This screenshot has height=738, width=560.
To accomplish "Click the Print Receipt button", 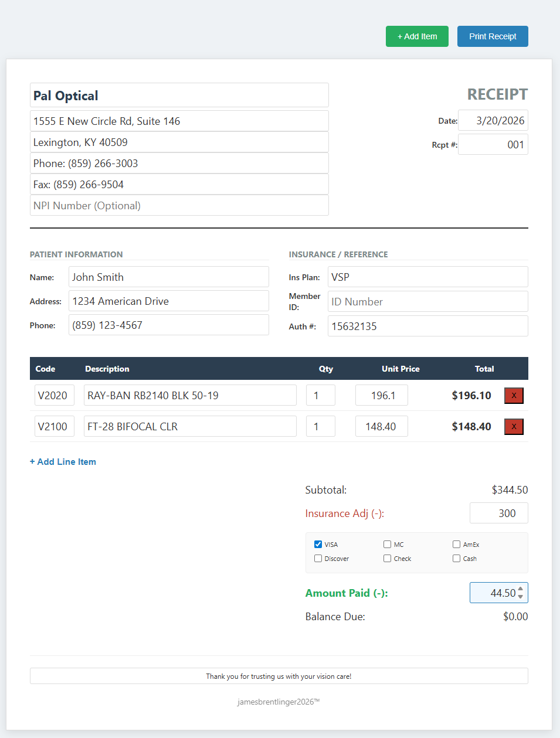I will click(x=493, y=36).
